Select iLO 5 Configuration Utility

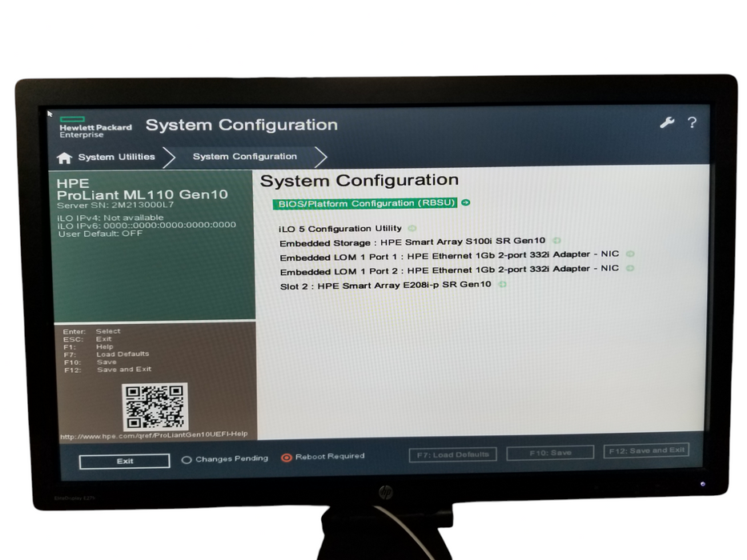(x=340, y=229)
